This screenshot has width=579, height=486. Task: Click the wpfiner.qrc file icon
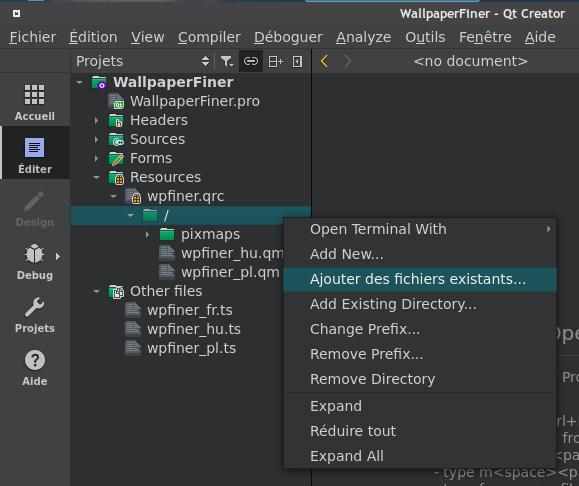133,196
